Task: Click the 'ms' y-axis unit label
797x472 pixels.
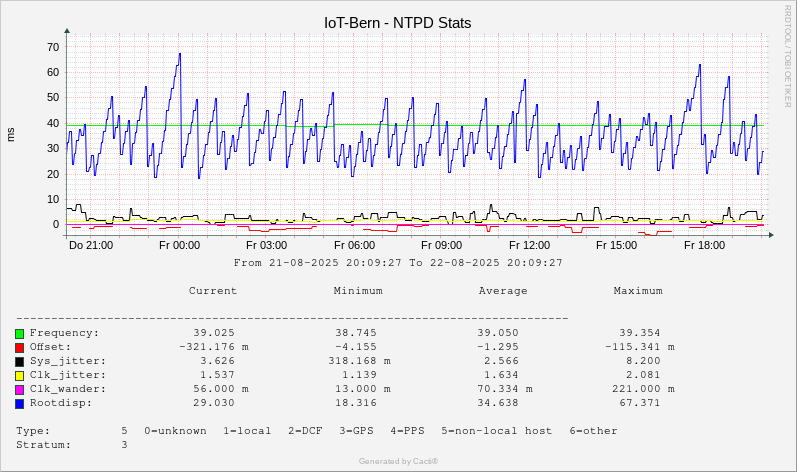Action: [x=11, y=135]
